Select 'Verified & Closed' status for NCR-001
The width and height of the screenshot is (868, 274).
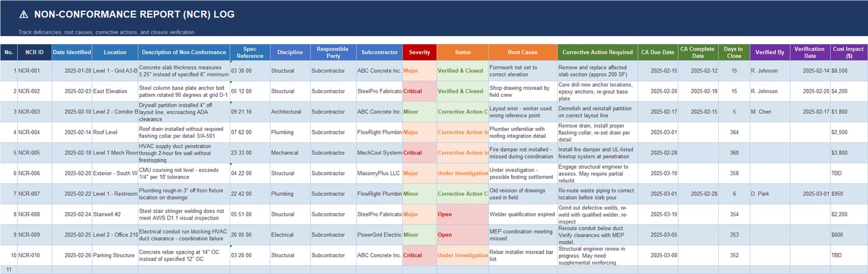click(463, 71)
